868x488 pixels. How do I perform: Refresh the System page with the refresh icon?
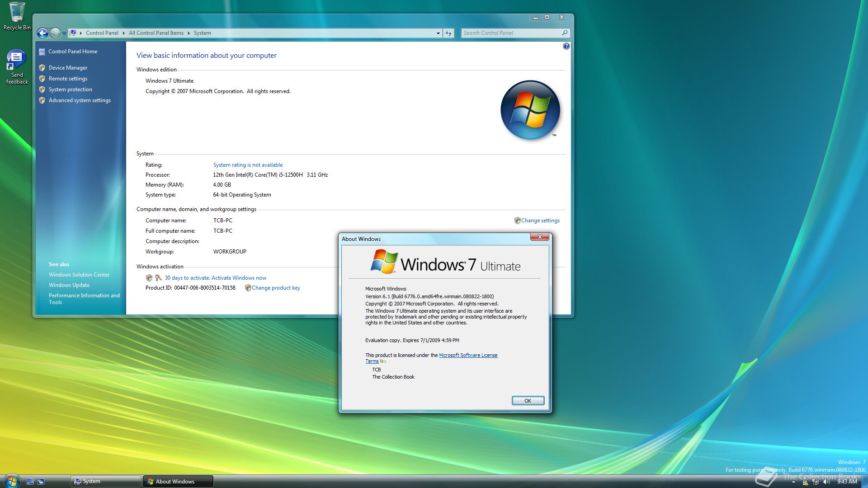(x=448, y=33)
